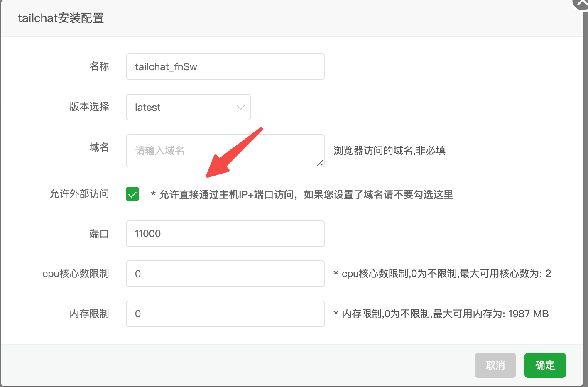Uncheck the allow external access checkbox
588x387 pixels.
pos(132,194)
